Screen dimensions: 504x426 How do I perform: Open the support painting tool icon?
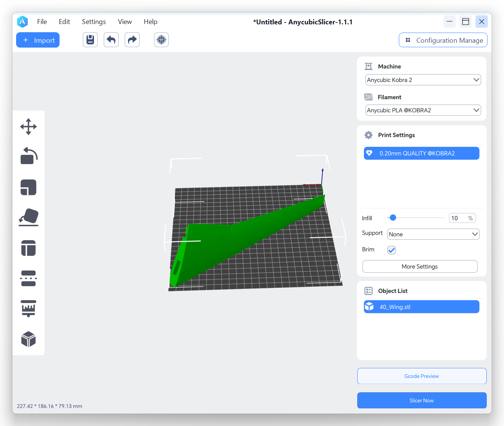point(28,308)
